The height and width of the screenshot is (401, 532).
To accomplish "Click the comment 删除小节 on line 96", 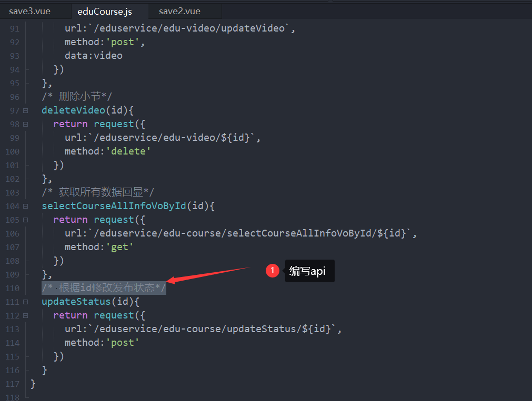I will [77, 97].
